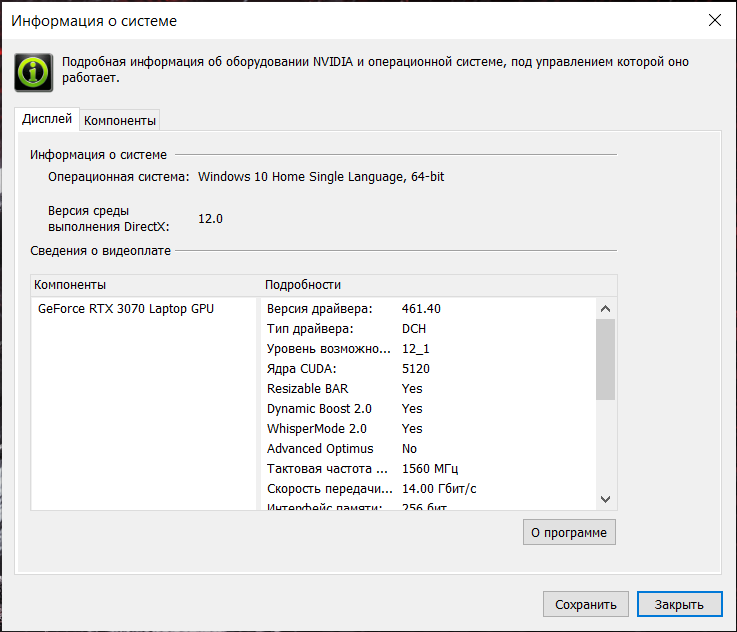Click the scroll down arrow in details list
737x632 pixels.
(605, 499)
